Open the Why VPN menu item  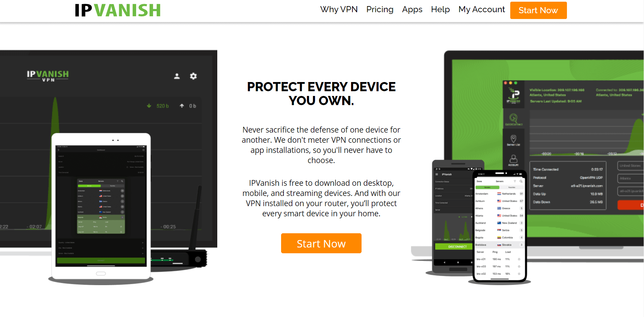click(x=339, y=9)
